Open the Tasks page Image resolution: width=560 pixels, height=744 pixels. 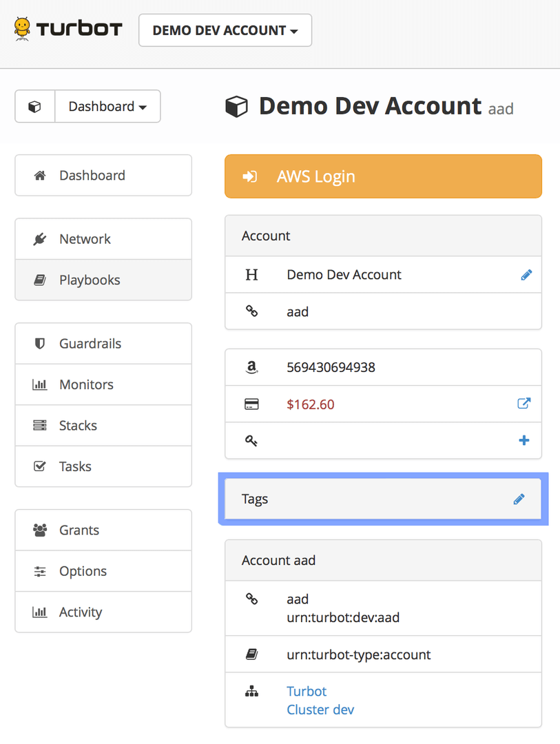[103, 466]
